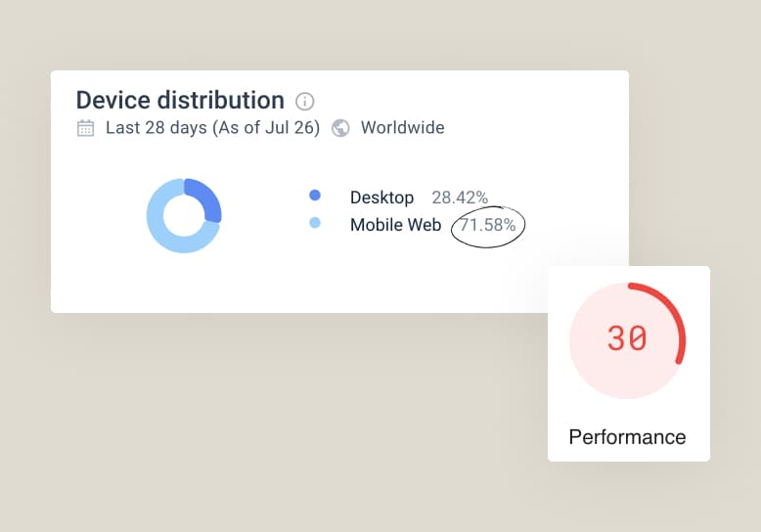The height and width of the screenshot is (532, 761).
Task: Click the Performance label under the gauge
Action: 627,436
